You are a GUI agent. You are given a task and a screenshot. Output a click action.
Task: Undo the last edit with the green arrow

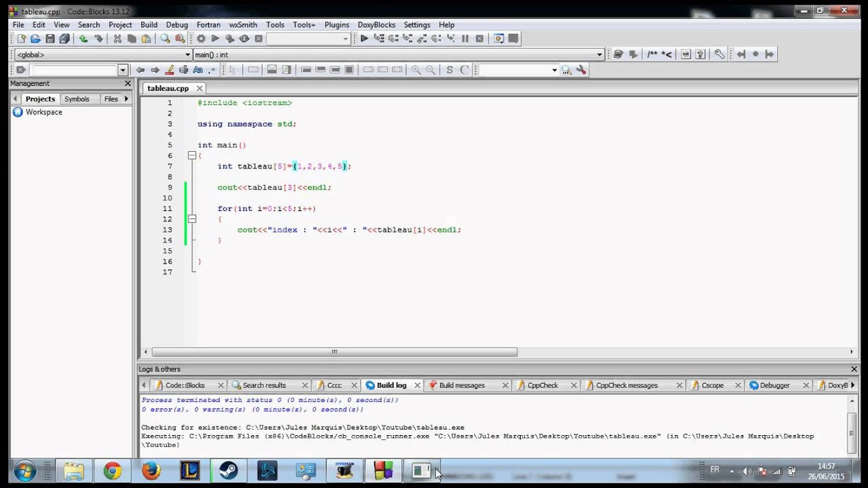pos(83,39)
